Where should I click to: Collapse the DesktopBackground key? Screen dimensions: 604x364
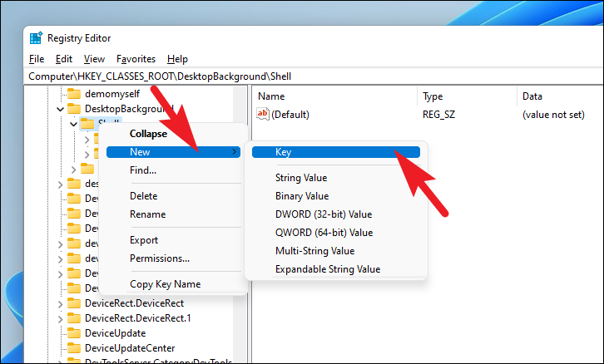[60, 109]
